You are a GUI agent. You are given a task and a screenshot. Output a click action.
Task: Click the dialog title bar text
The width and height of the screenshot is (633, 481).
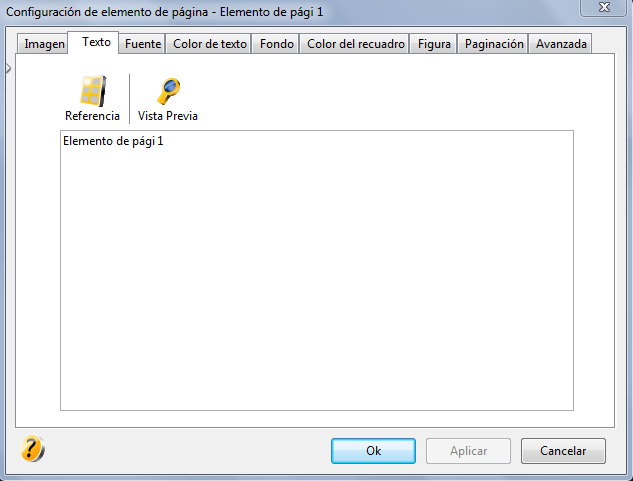pos(164,12)
